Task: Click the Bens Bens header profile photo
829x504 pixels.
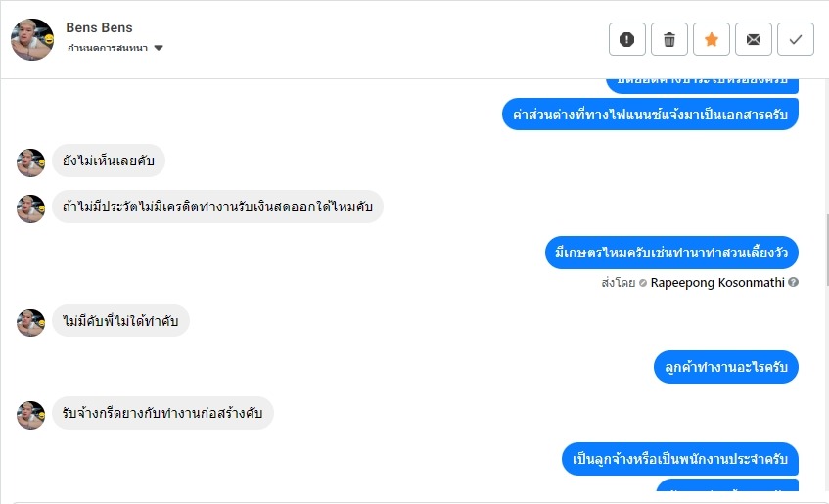Action: pos(32,39)
